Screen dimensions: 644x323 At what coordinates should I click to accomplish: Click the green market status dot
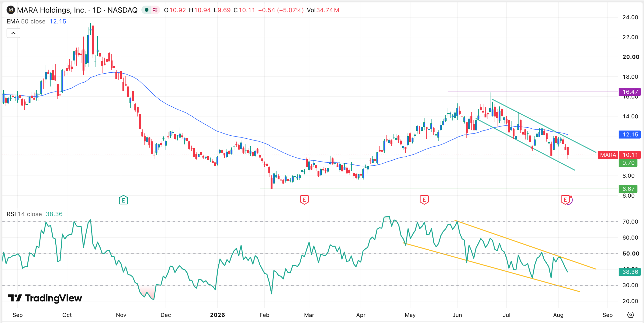(146, 10)
